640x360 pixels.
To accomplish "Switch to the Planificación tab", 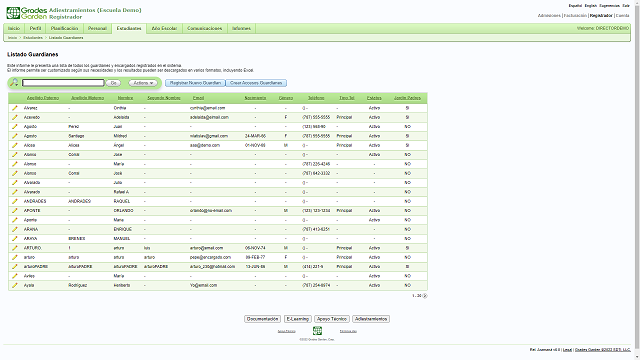I will (64, 29).
